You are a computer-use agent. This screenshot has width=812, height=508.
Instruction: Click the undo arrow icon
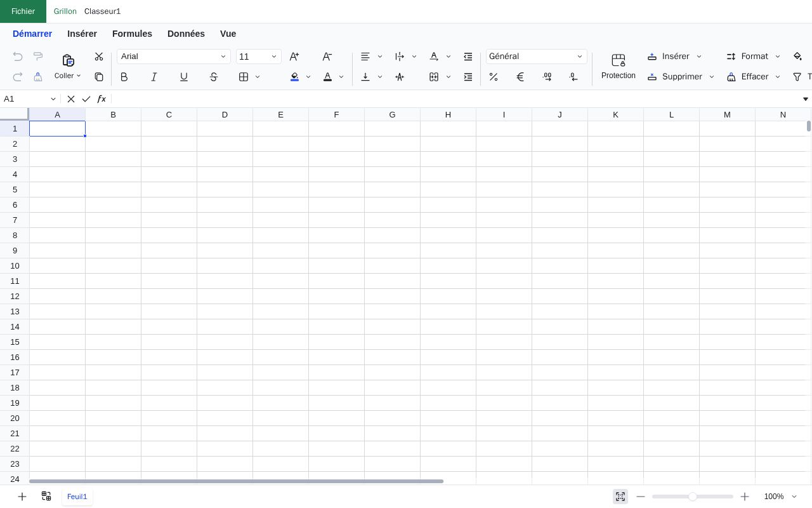pyautogui.click(x=18, y=57)
